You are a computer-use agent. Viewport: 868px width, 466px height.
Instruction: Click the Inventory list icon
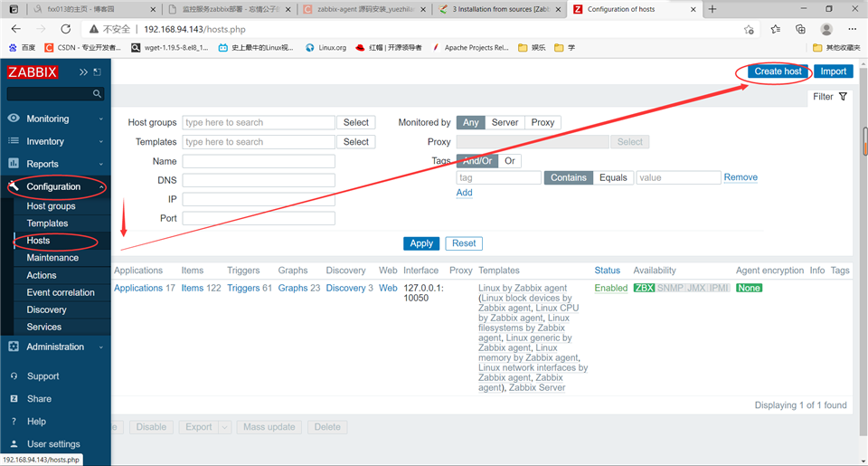(x=14, y=141)
